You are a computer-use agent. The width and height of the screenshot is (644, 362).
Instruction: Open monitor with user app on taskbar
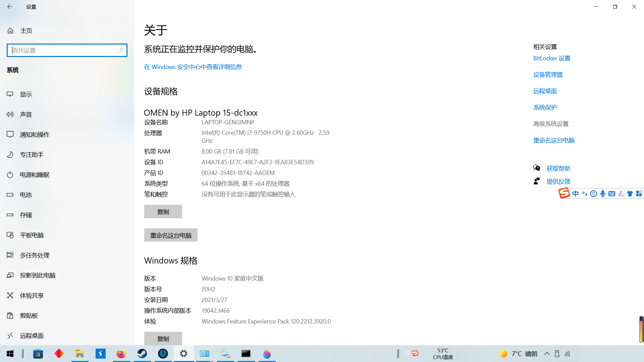pos(205,354)
